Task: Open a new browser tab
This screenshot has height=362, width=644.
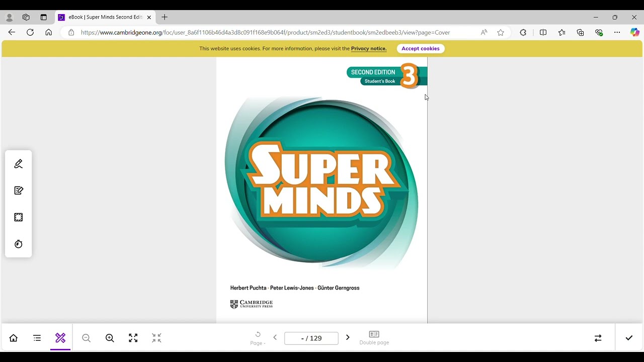Action: (x=165, y=17)
